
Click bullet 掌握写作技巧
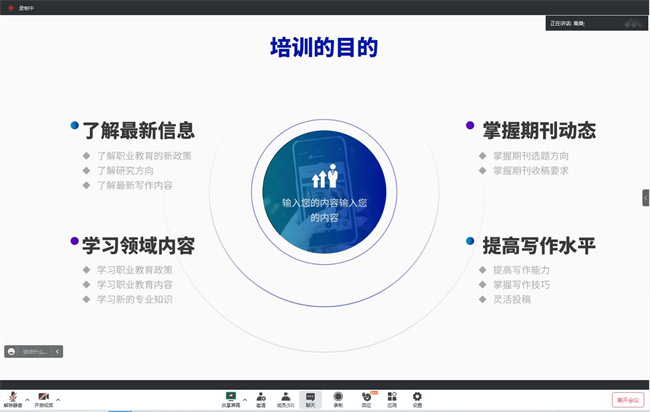click(x=521, y=285)
